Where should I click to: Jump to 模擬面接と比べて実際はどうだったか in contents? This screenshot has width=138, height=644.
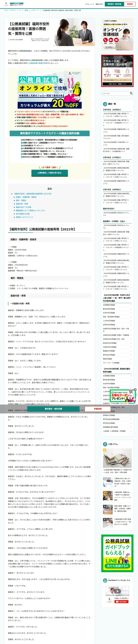31,210
